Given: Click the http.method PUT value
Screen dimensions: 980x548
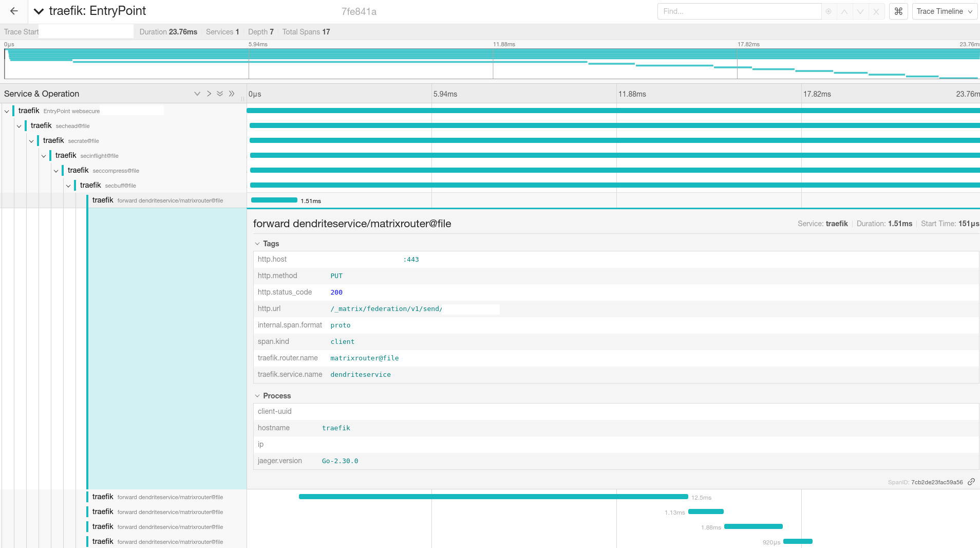Looking at the screenshot, I should (336, 276).
